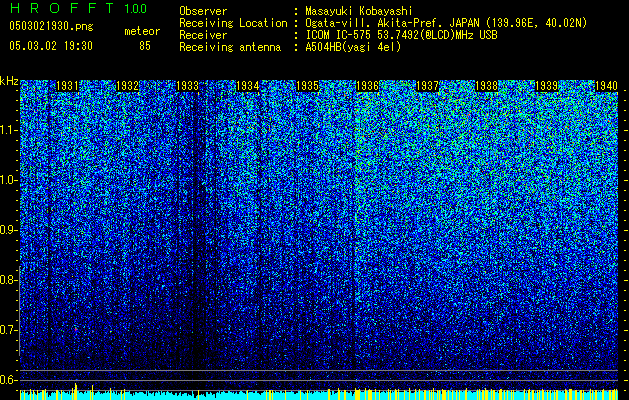Click the Observer field label

(x=203, y=11)
